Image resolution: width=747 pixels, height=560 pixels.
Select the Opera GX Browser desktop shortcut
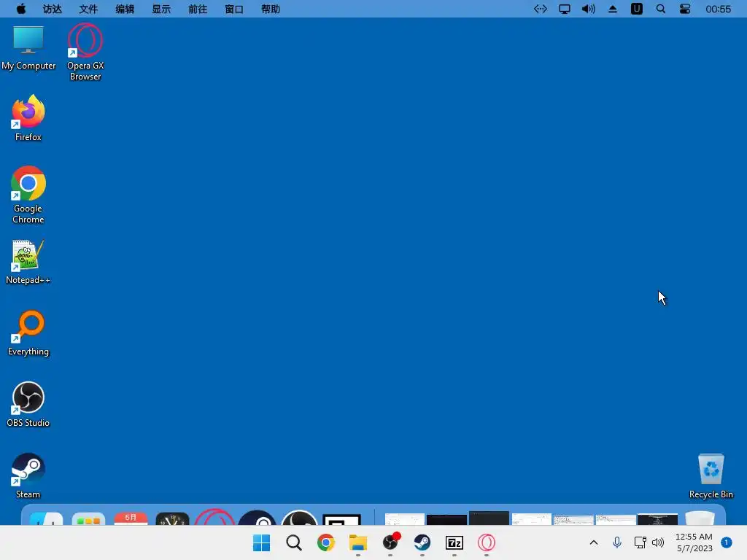pyautogui.click(x=85, y=52)
